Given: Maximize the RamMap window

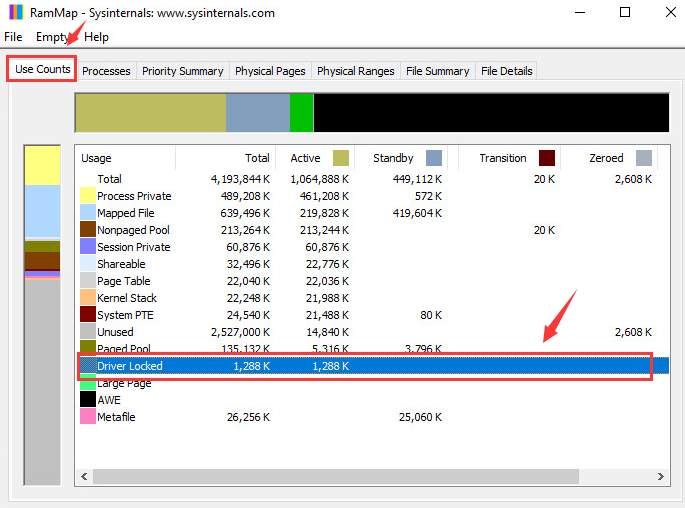Looking at the screenshot, I should [x=625, y=12].
